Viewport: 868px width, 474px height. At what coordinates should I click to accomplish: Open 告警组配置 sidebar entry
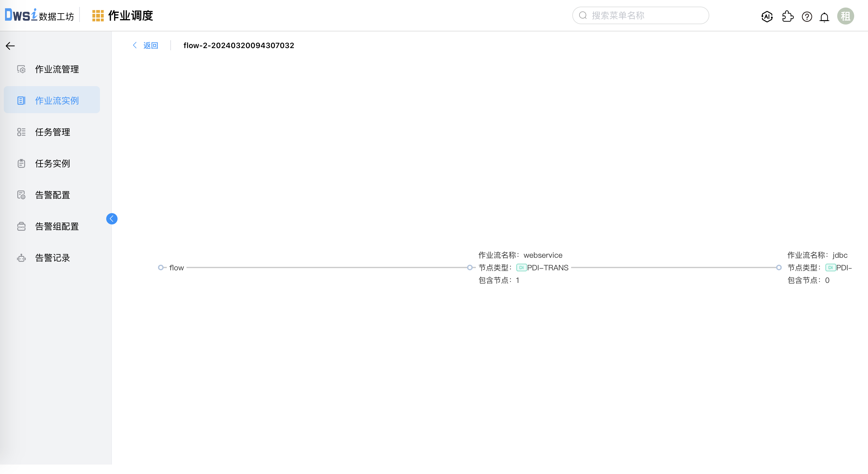[57, 227]
